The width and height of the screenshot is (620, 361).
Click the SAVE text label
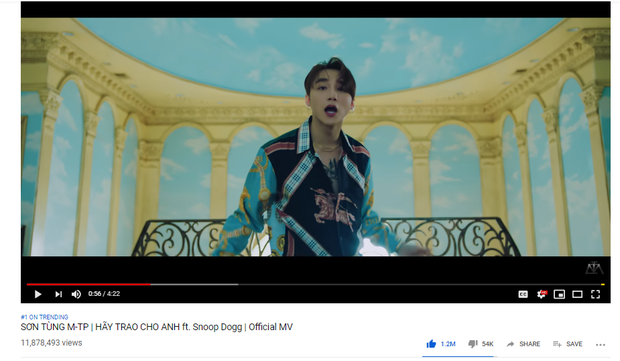[x=574, y=344]
